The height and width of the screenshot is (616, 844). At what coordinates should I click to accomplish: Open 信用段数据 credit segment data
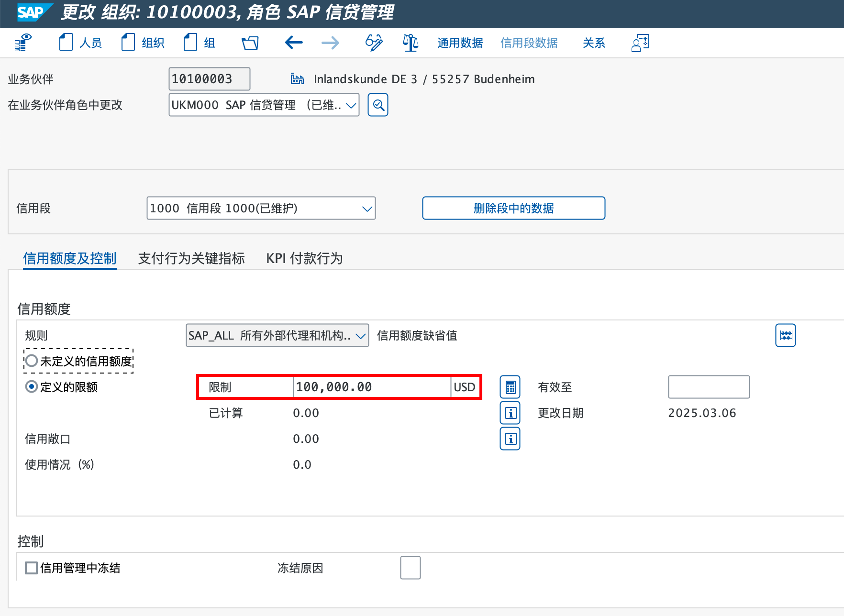tap(529, 43)
